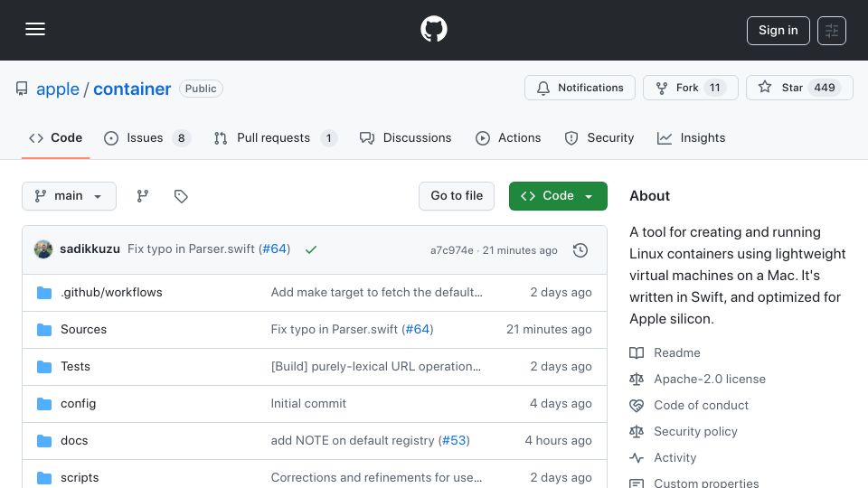The height and width of the screenshot is (488, 868).
Task: Click the repository icon beside apple
Action: click(x=22, y=89)
